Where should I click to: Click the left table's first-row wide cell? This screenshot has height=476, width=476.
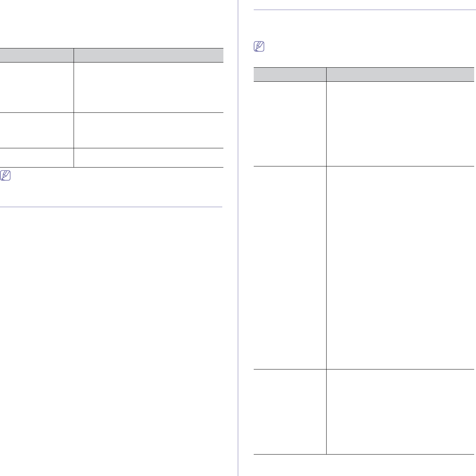[x=149, y=87]
